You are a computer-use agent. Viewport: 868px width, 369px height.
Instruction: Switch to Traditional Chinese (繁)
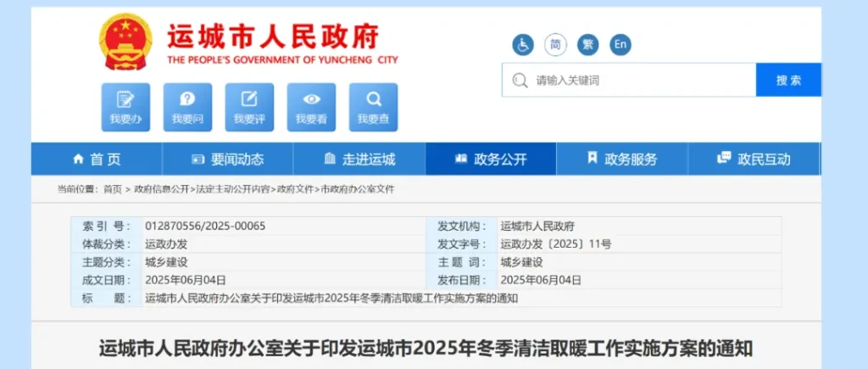click(x=587, y=44)
